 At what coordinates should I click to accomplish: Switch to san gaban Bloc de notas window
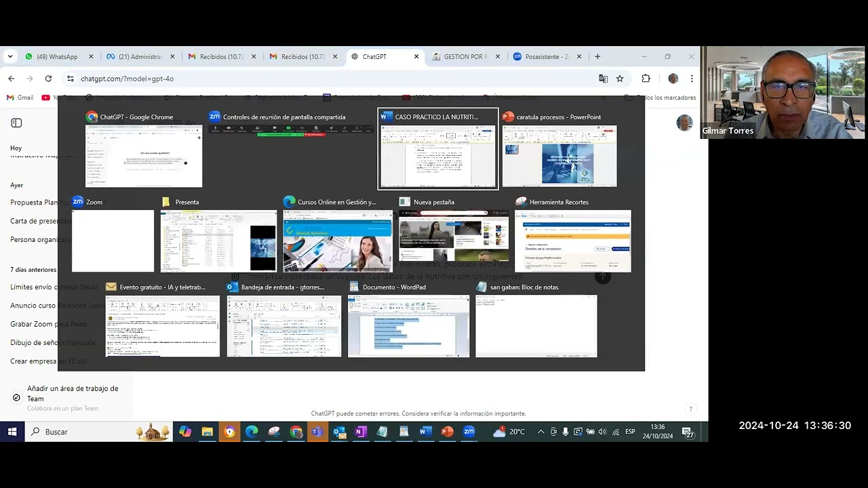536,326
